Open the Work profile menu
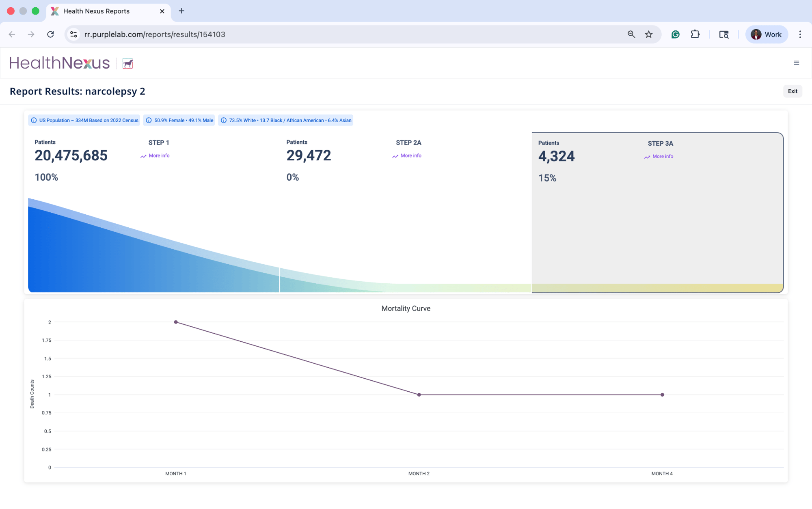This screenshot has width=812, height=509. click(766, 35)
